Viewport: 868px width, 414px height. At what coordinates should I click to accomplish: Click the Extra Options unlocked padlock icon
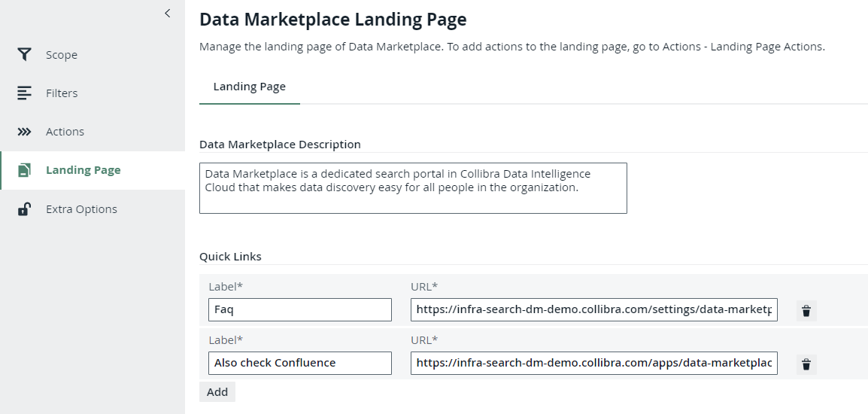pos(25,209)
